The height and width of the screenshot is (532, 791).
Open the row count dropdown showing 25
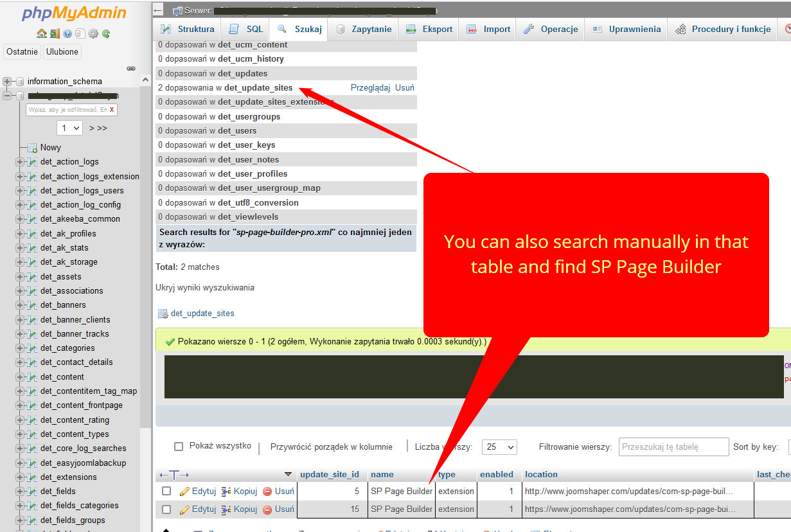point(499,447)
